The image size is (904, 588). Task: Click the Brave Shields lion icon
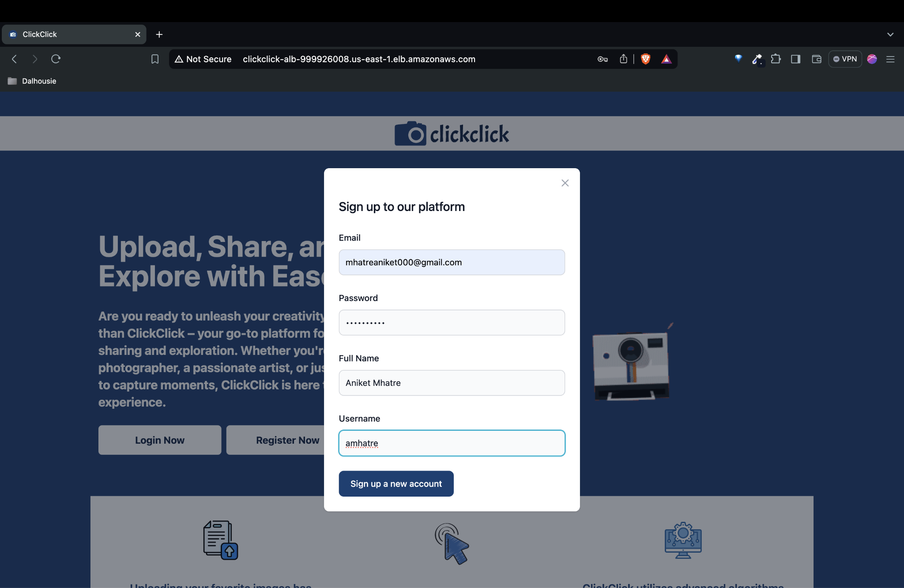tap(645, 59)
